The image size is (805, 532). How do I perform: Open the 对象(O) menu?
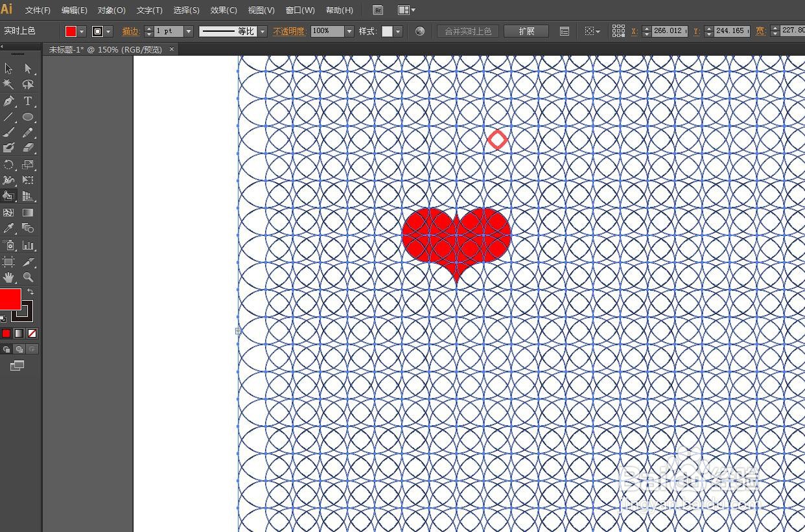click(x=111, y=10)
